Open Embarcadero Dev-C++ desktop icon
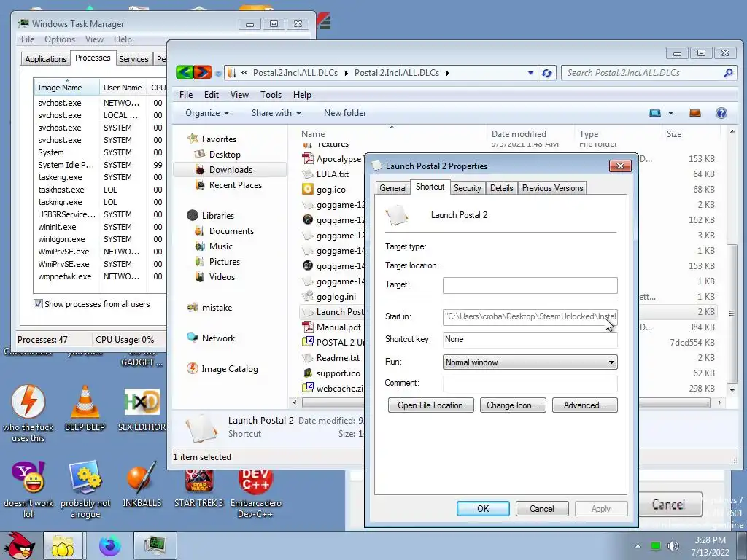 tap(256, 494)
